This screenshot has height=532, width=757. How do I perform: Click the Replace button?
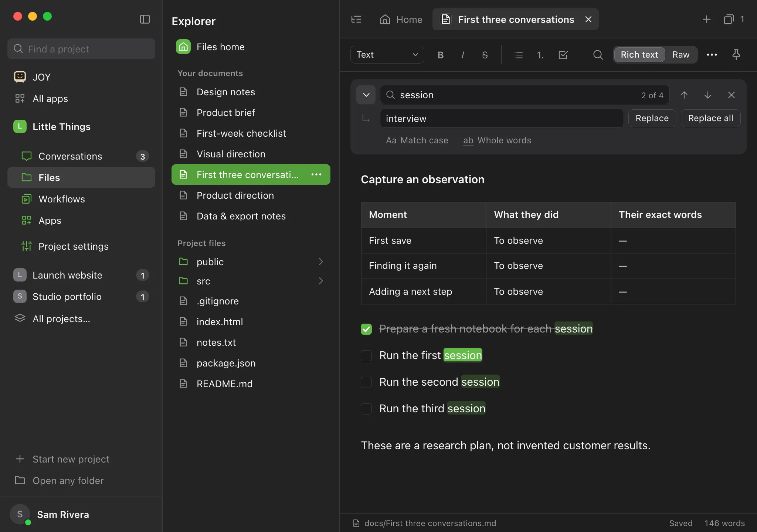[652, 118]
